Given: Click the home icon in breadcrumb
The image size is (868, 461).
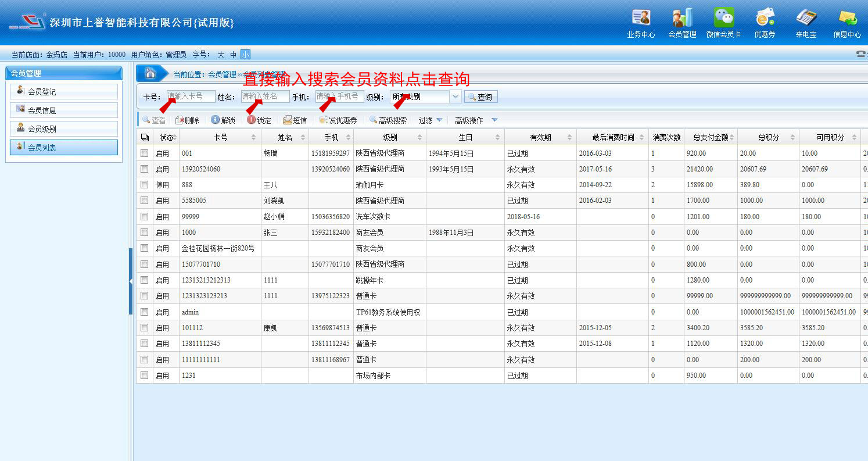Looking at the screenshot, I should [150, 74].
